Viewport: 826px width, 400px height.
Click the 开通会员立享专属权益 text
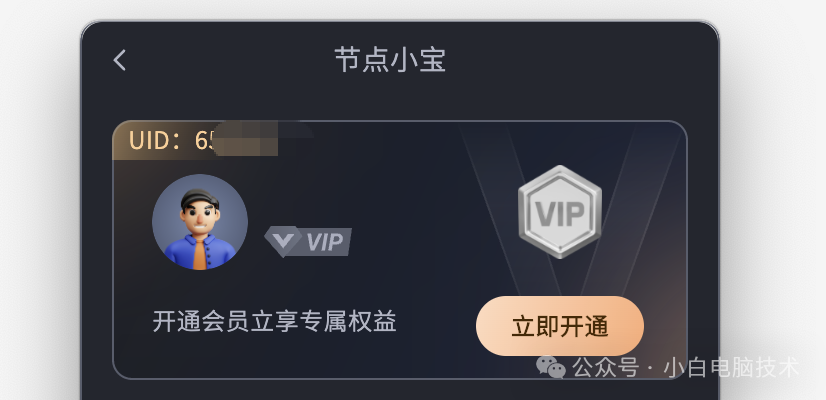pos(274,321)
